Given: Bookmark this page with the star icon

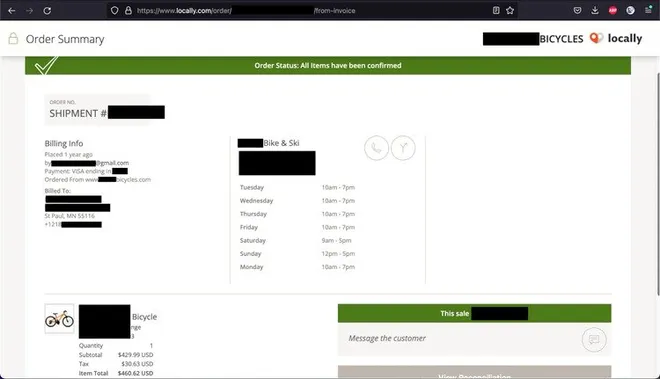Looking at the screenshot, I should coord(510,11).
